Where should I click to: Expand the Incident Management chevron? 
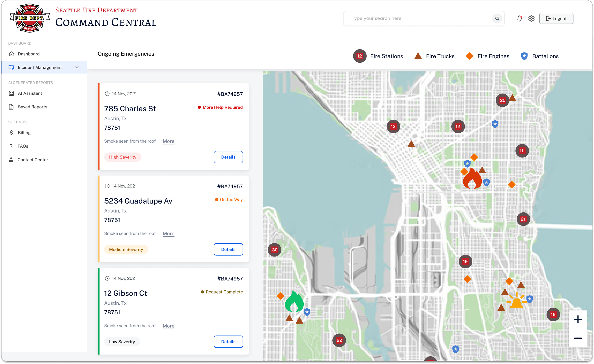click(77, 67)
